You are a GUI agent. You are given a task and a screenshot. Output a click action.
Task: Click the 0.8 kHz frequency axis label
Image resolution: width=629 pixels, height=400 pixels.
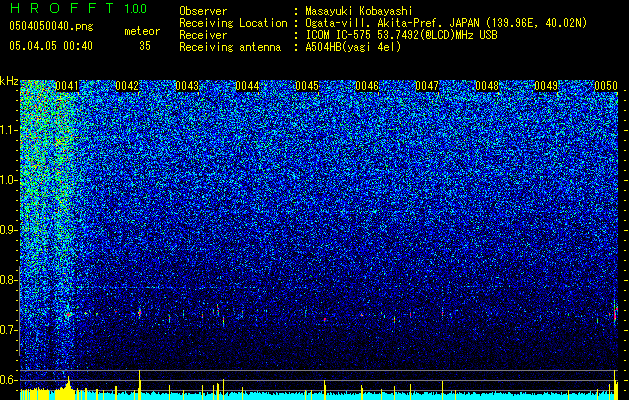[x=9, y=280]
